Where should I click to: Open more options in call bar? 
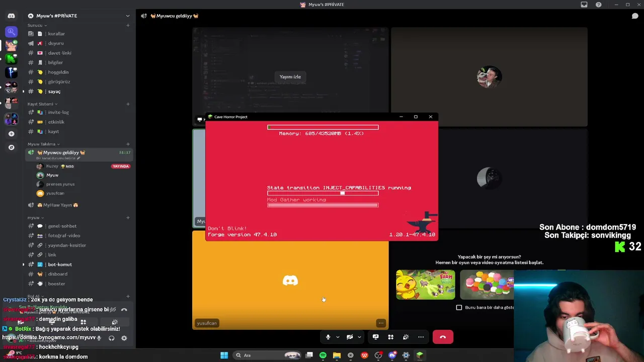click(421, 337)
